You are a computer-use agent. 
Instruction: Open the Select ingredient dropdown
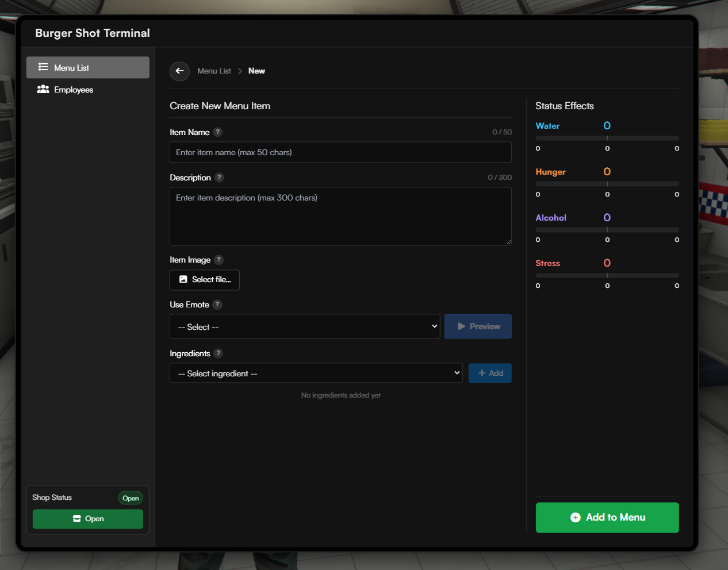(x=316, y=373)
